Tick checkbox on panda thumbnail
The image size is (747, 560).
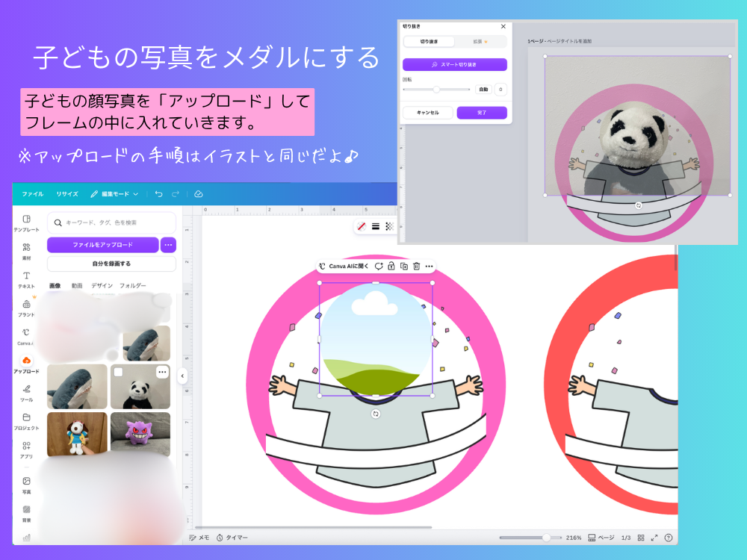pos(118,372)
